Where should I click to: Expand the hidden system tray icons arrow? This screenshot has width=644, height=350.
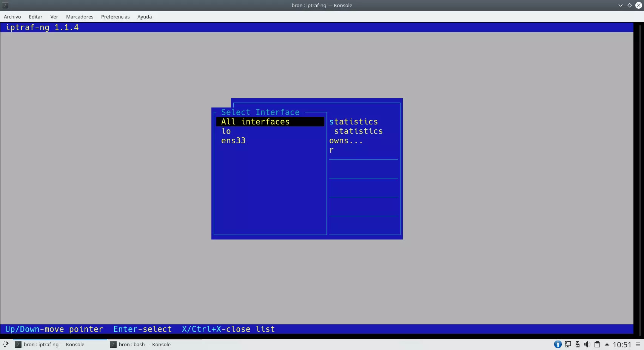[x=607, y=344]
